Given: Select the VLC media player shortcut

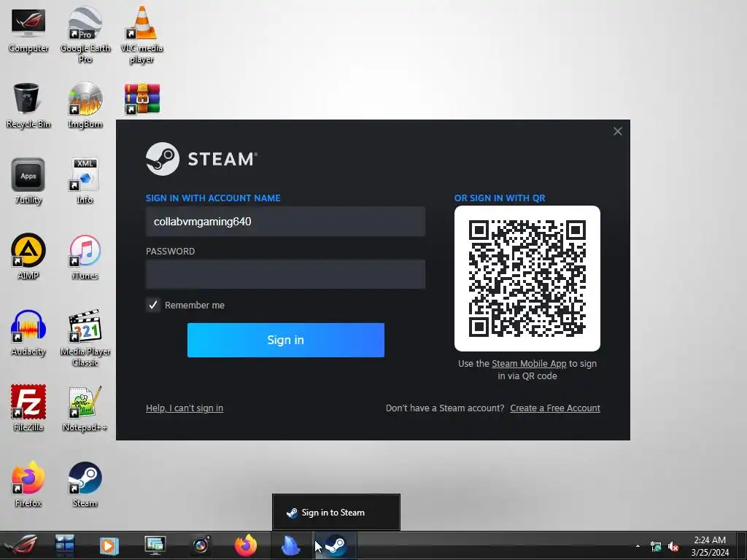Looking at the screenshot, I should coord(142,34).
